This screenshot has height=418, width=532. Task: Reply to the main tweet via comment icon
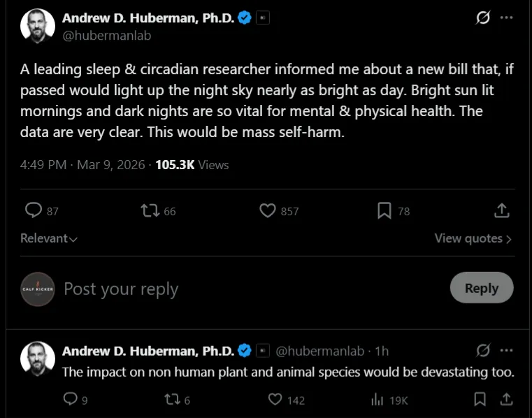click(34, 210)
